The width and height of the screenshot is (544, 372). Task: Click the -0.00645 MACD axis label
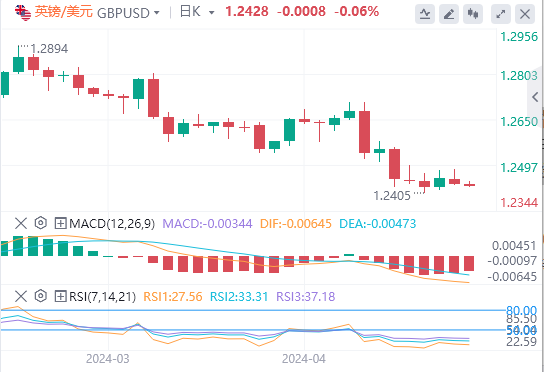[512, 277]
